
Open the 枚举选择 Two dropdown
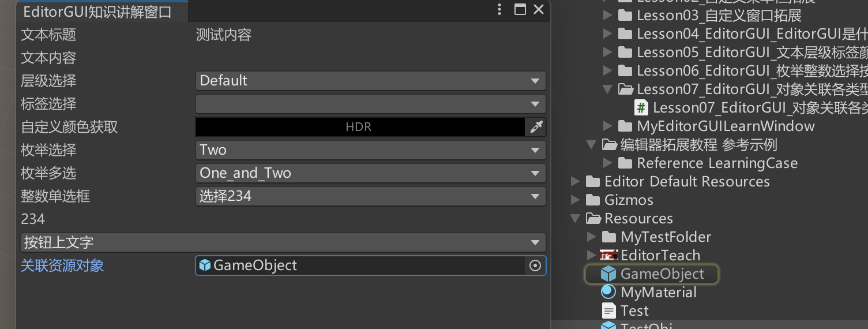[x=370, y=150]
